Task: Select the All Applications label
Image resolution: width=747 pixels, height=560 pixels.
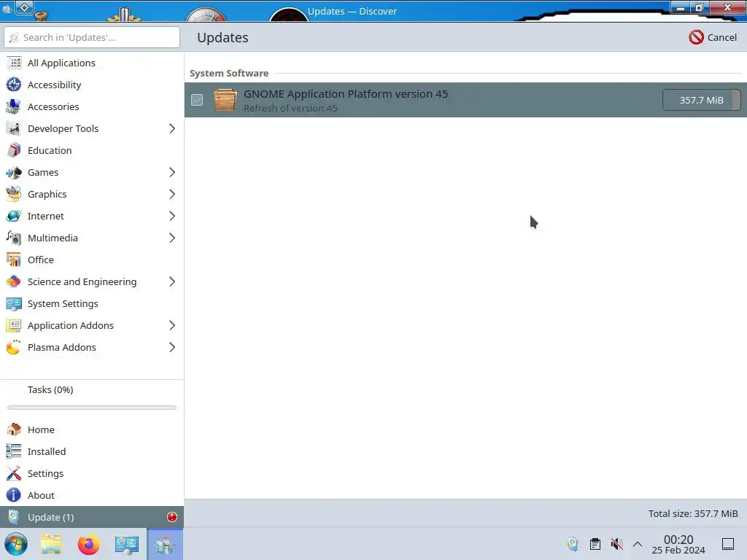Action: click(x=61, y=63)
